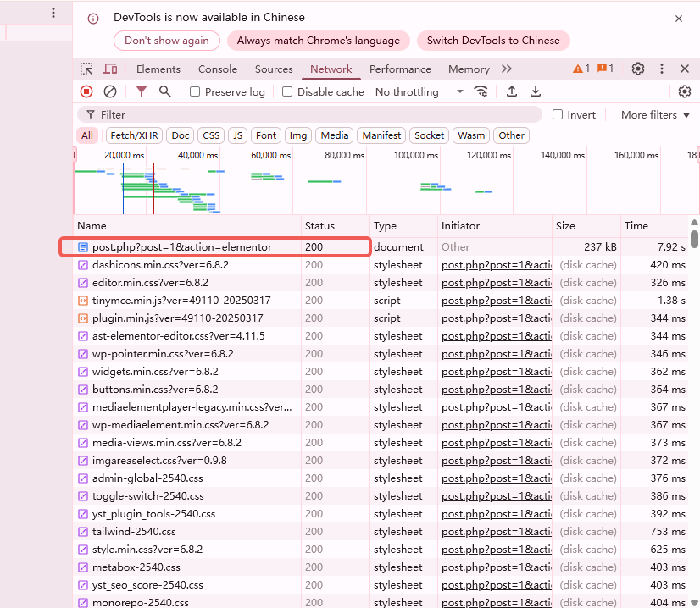Export network log as HAR
The height and width of the screenshot is (608, 700).
click(535, 91)
